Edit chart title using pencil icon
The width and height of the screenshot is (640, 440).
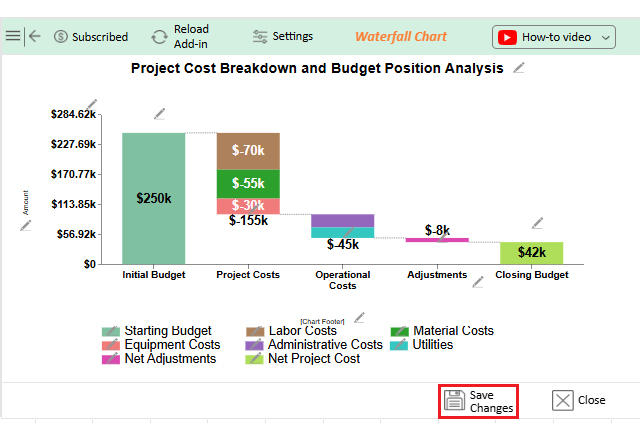[518, 68]
